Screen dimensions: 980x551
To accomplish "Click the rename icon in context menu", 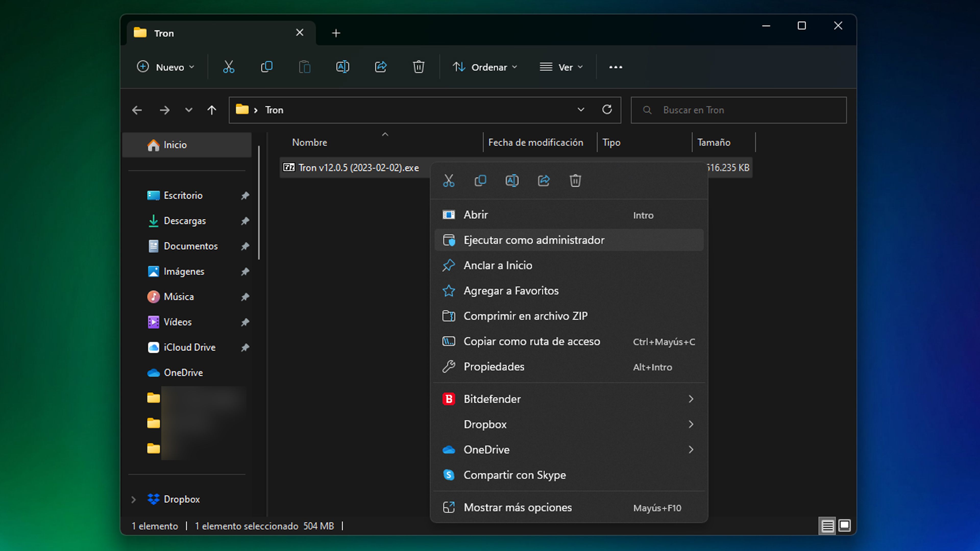I will point(512,181).
